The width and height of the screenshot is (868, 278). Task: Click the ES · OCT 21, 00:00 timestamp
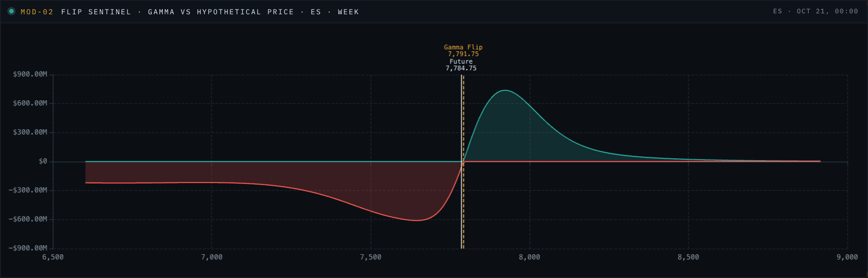[816, 11]
